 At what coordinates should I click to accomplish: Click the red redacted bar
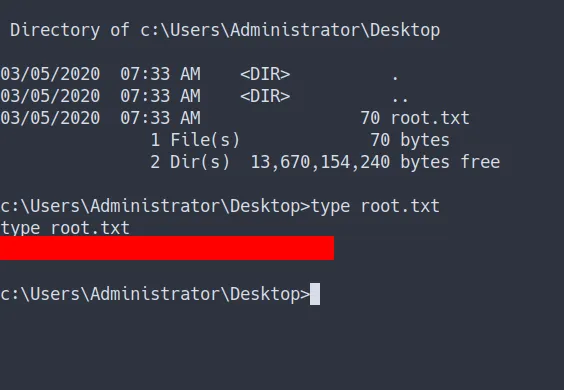(x=167, y=248)
